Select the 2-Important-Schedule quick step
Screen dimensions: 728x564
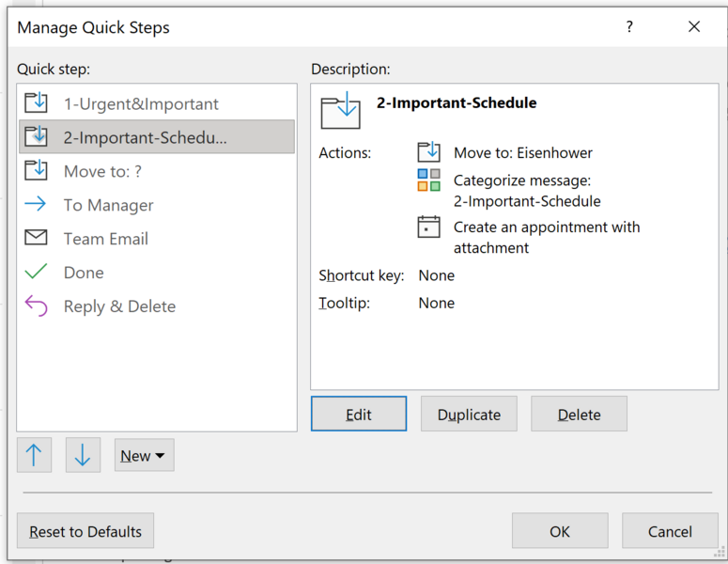coord(146,137)
